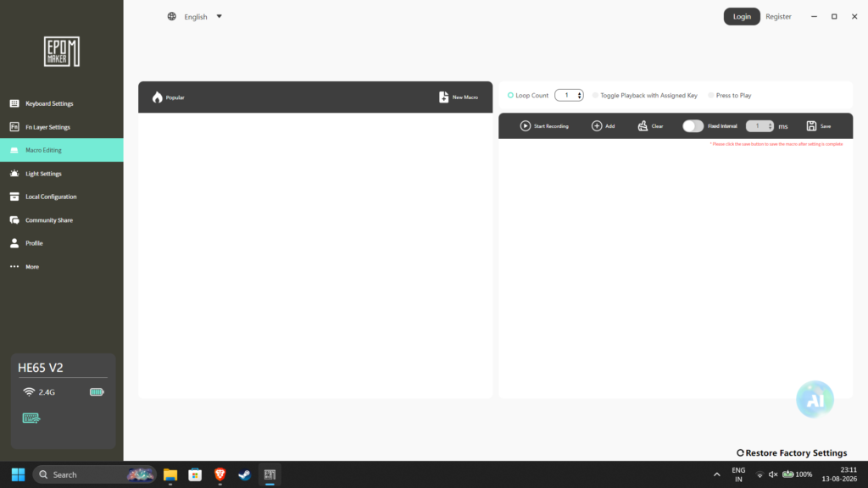Image resolution: width=868 pixels, height=488 pixels.
Task: Select the Loop Count radio option
Action: [510, 95]
